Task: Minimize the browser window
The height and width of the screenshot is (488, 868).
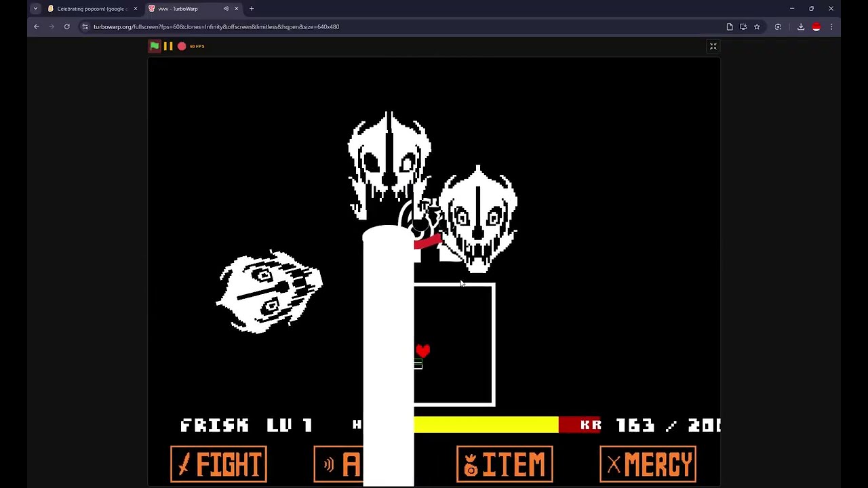Action: click(791, 9)
